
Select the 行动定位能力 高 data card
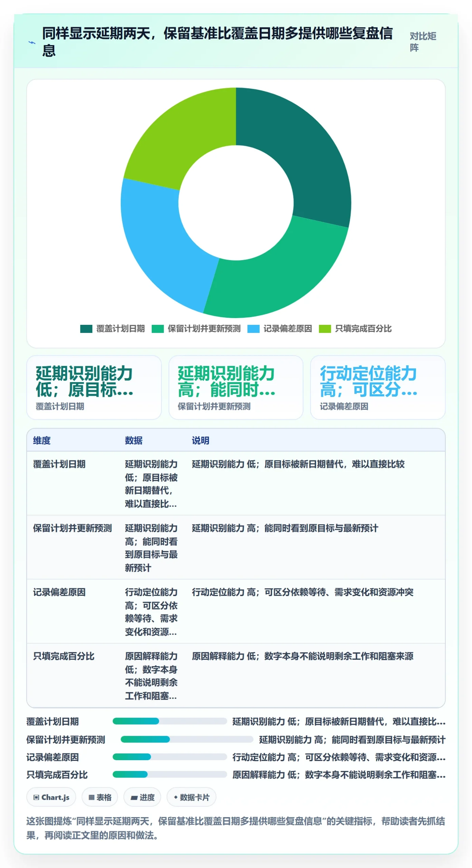pos(378,387)
